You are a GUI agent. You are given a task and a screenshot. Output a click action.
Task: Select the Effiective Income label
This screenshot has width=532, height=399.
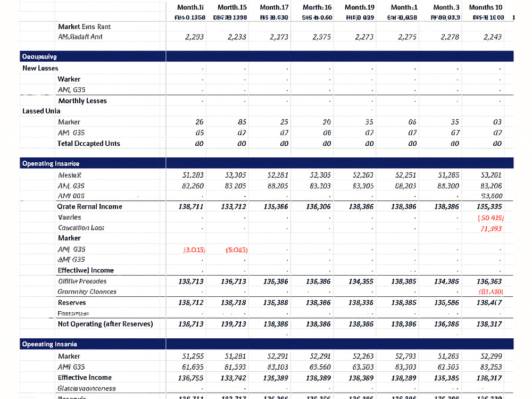pyautogui.click(x=85, y=378)
